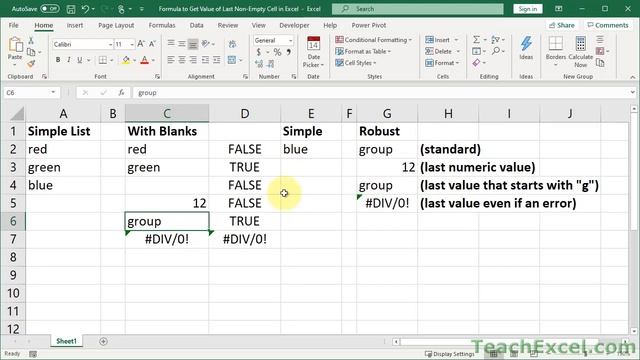Click the Cut scissors icon

pos(31,40)
